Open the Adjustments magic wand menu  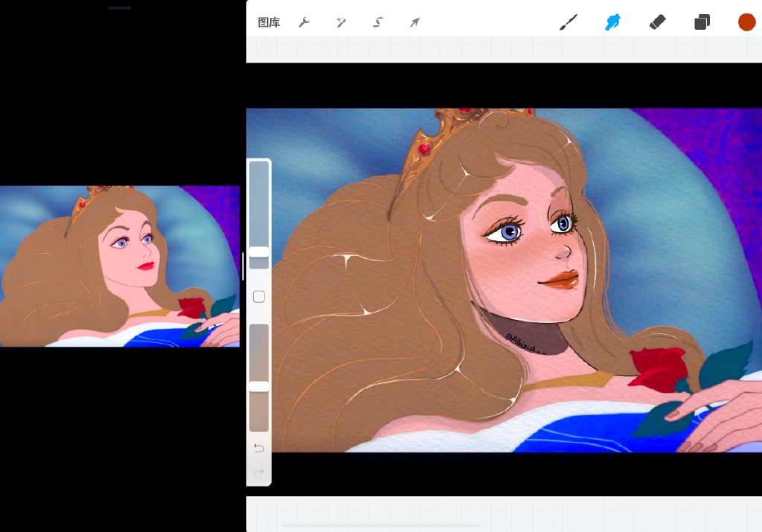click(341, 22)
